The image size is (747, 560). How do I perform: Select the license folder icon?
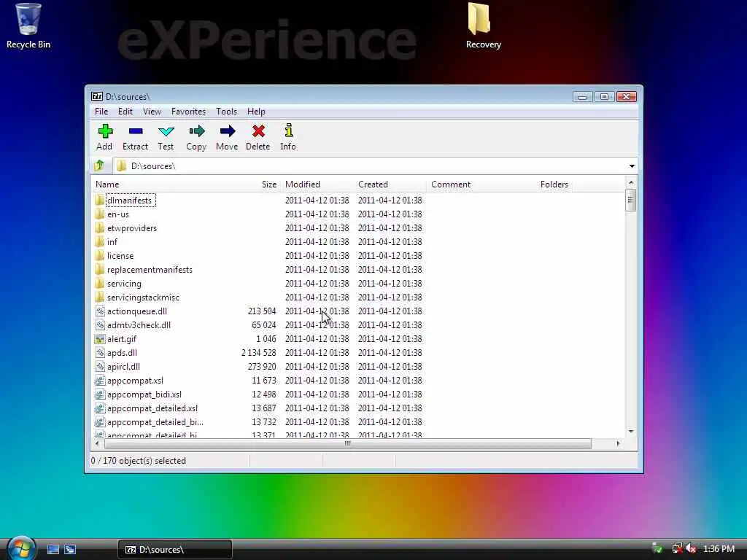click(x=99, y=256)
